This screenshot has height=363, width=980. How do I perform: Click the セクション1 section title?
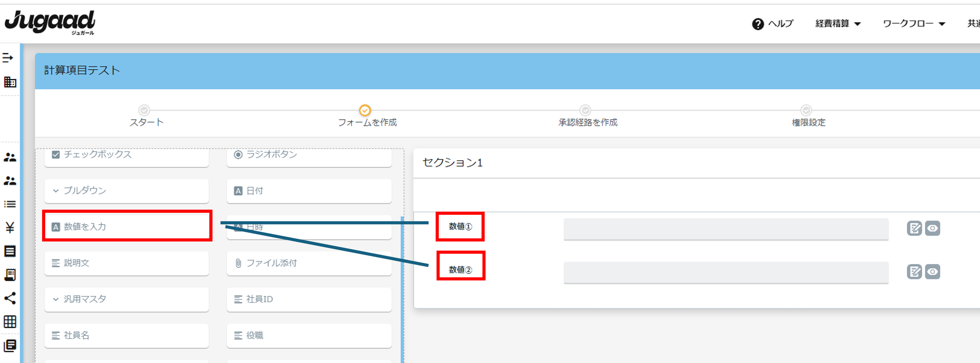point(452,163)
